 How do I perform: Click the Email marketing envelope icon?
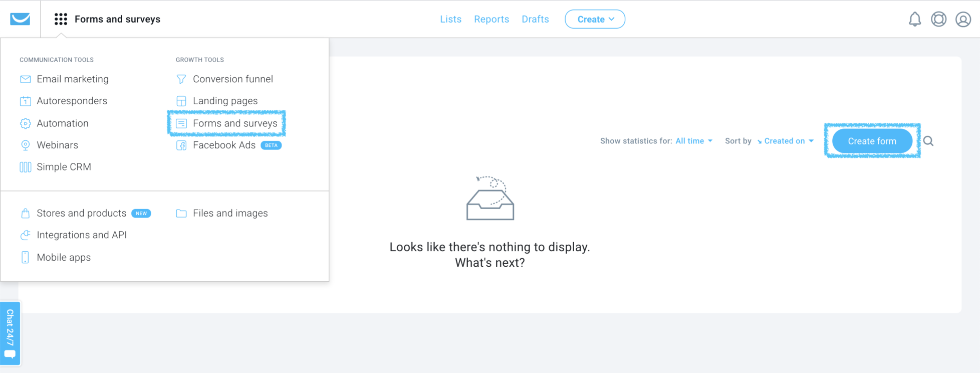(26, 79)
